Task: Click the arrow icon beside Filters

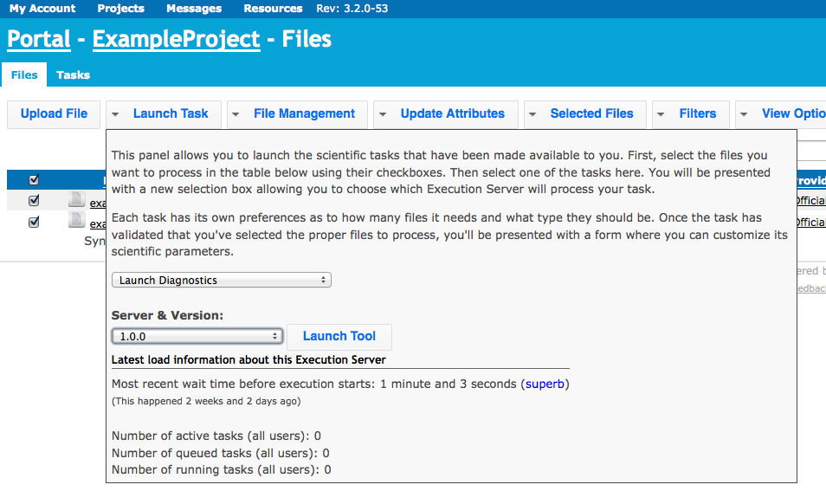Action: point(661,113)
